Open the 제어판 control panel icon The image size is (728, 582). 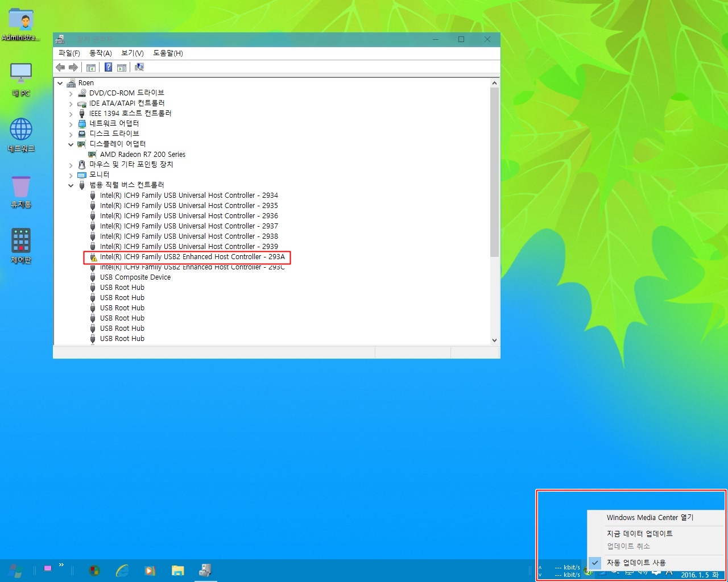[21, 246]
